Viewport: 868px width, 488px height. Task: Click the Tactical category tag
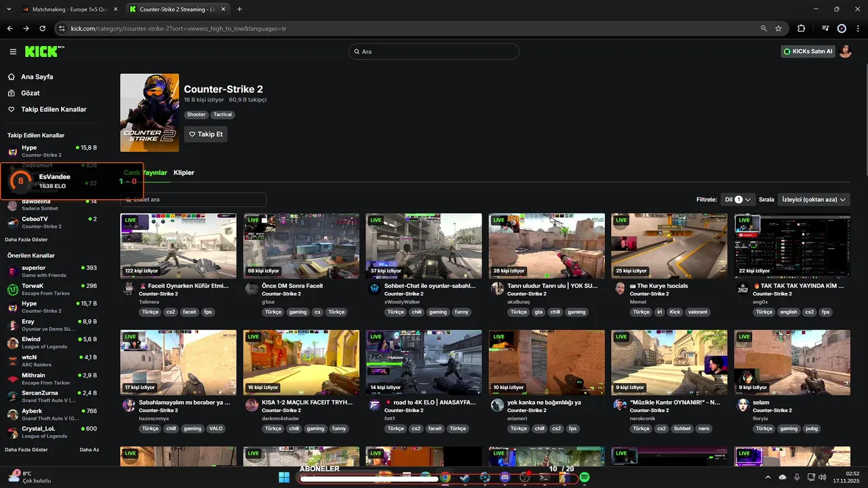coord(222,115)
